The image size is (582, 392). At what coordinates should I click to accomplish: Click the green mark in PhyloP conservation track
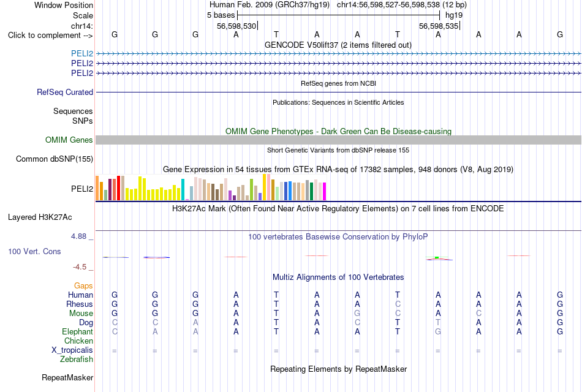[x=437, y=257]
